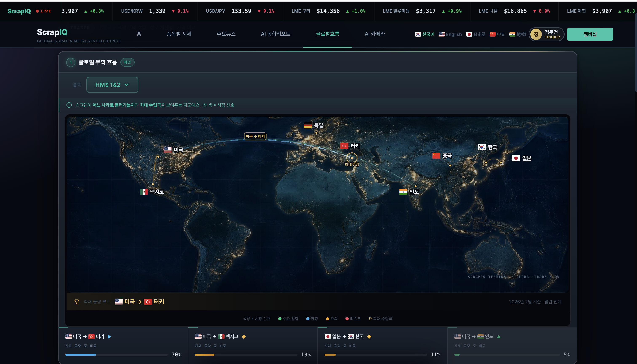Click the ScrapIQ logo in the navigation header
637x364 pixels.
[x=52, y=32]
